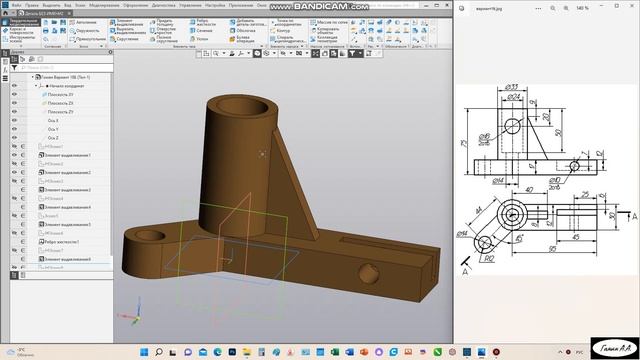The width and height of the screenshot is (640, 360).
Task: Open the Диагностика menu
Action: point(164,5)
